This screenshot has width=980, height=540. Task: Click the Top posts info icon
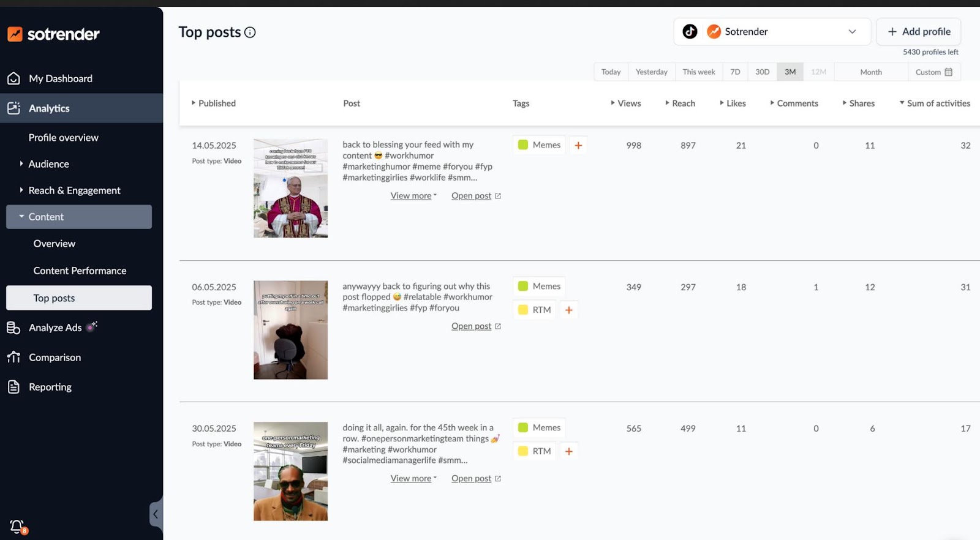[x=250, y=32]
